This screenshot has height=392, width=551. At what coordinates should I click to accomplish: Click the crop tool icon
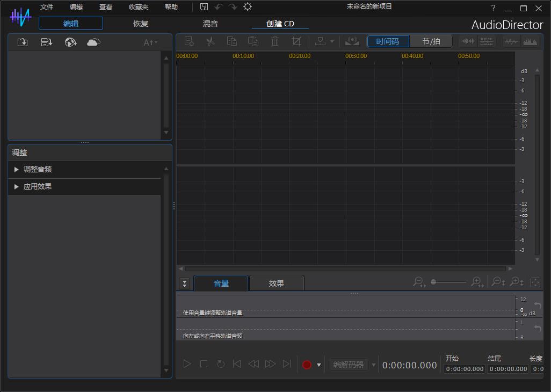pos(296,41)
